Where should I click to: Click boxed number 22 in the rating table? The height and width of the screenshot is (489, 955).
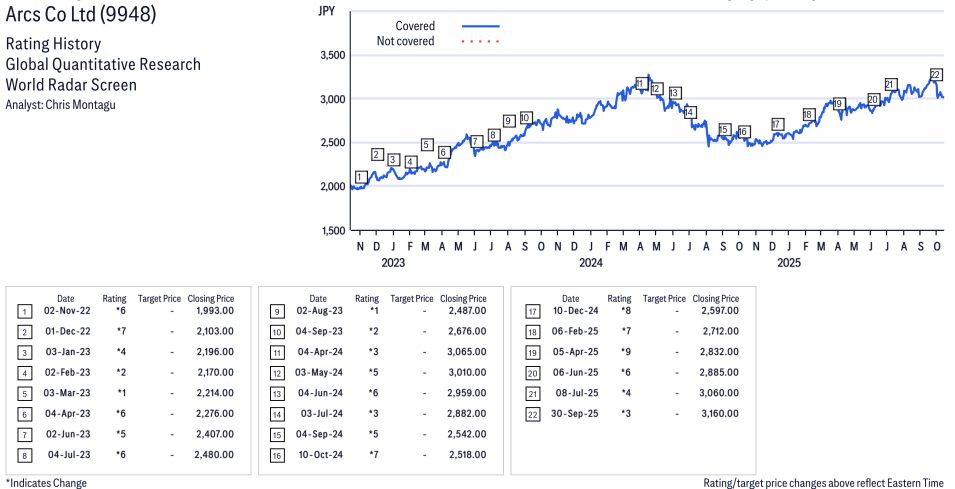click(x=532, y=413)
